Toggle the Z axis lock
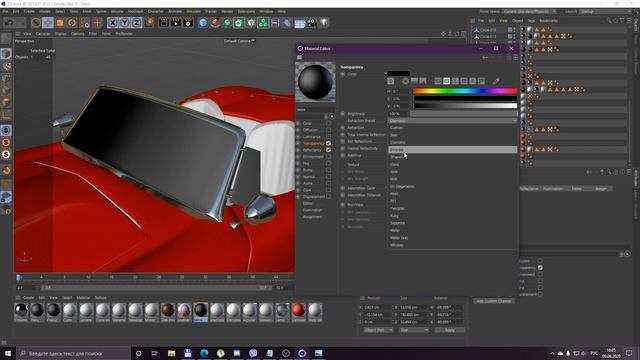Image resolution: width=640 pixels, height=360 pixels. pos(136,23)
